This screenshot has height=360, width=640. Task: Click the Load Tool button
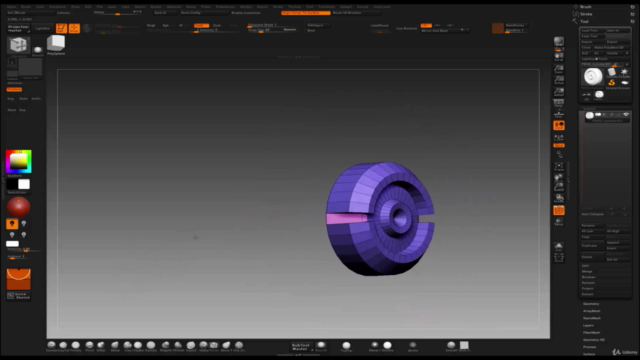click(x=592, y=31)
